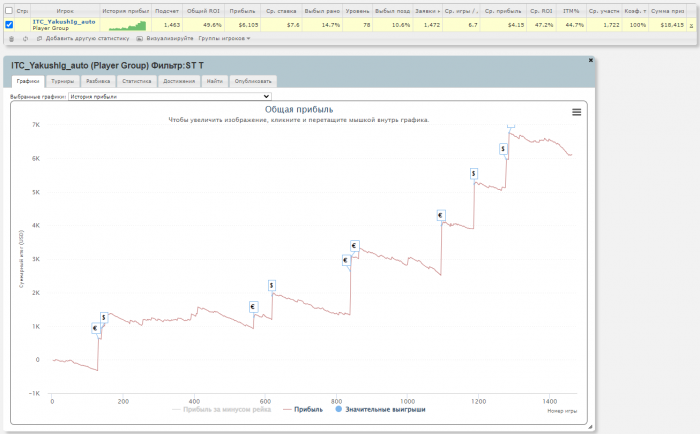Sort by the Общий ROI column header
Screen dimensions: 700x434
[x=203, y=11]
